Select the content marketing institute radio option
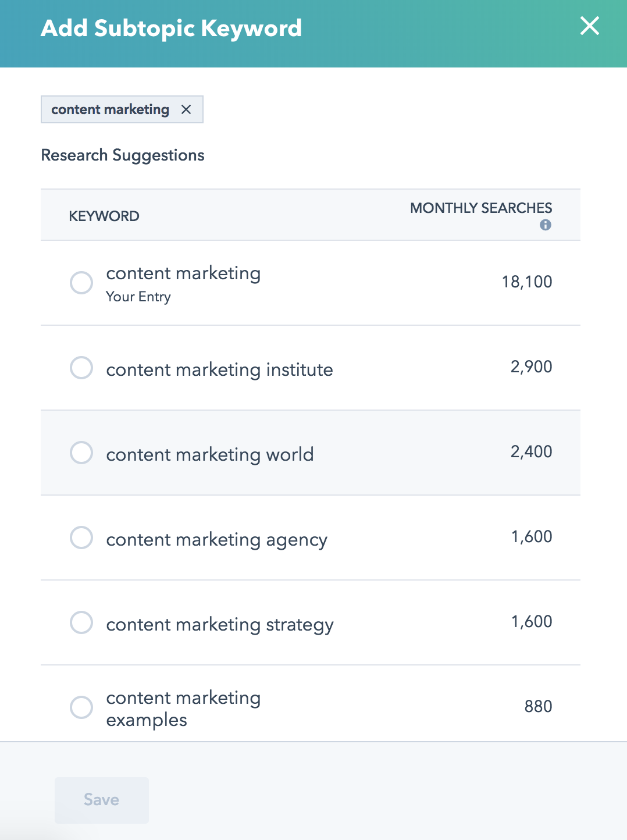 (x=81, y=368)
